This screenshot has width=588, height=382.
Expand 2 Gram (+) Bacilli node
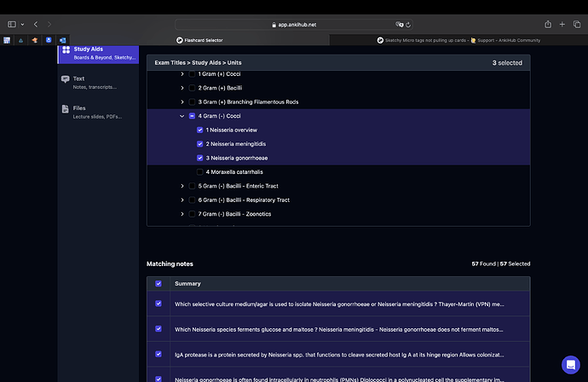(x=182, y=88)
